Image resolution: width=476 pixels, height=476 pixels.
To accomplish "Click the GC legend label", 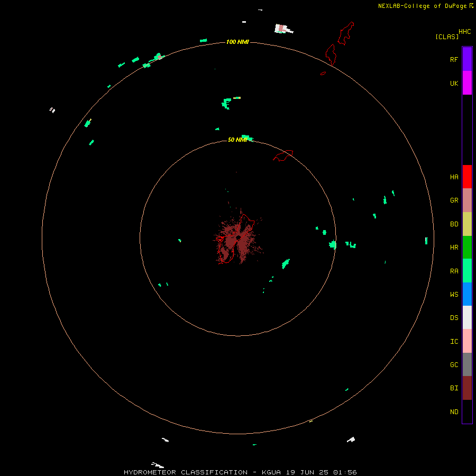I will pos(454,365).
